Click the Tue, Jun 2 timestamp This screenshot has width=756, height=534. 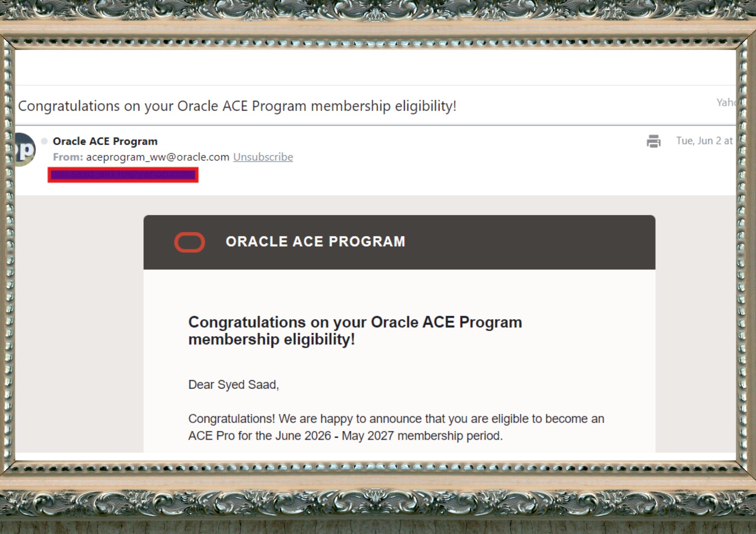tap(705, 141)
